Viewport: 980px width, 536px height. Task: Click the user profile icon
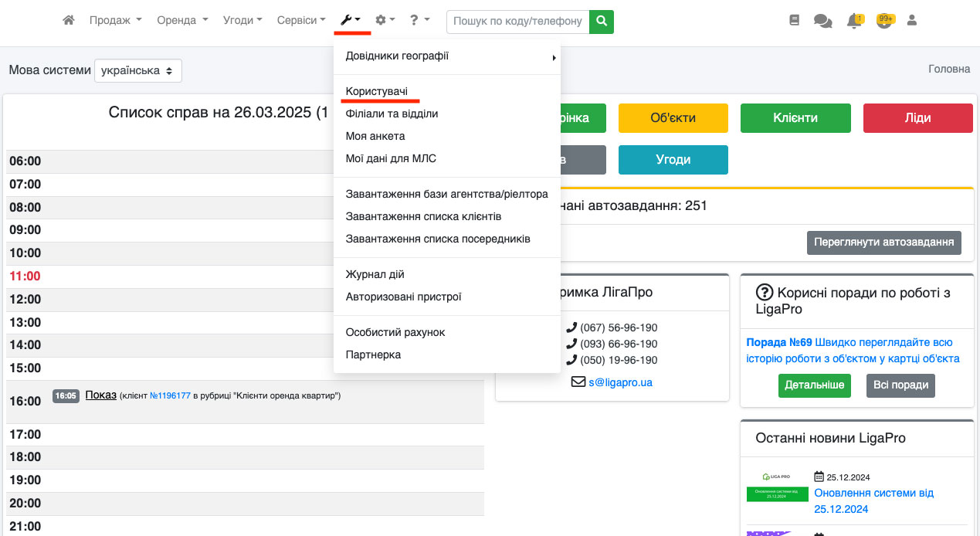[x=911, y=21]
